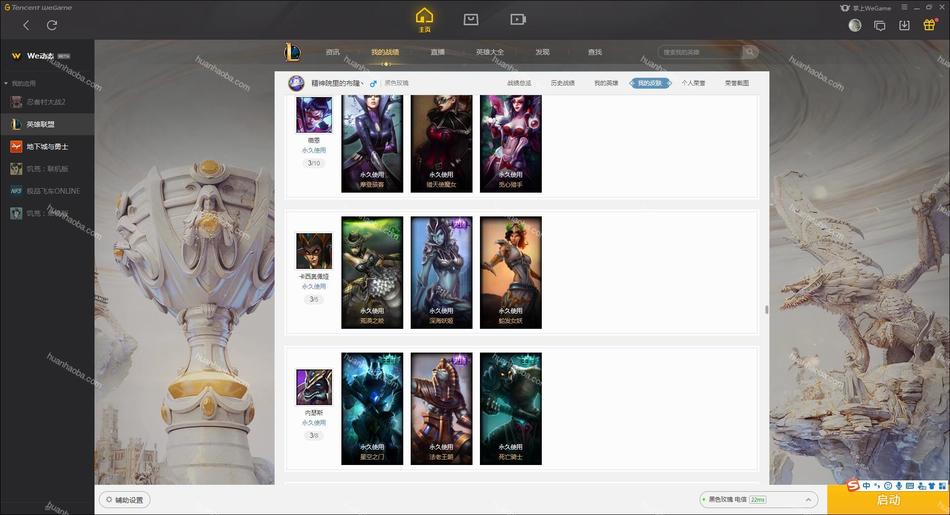Viewport: 950px width, 515px height.
Task: Open the video player icon in top bar
Action: (x=517, y=20)
